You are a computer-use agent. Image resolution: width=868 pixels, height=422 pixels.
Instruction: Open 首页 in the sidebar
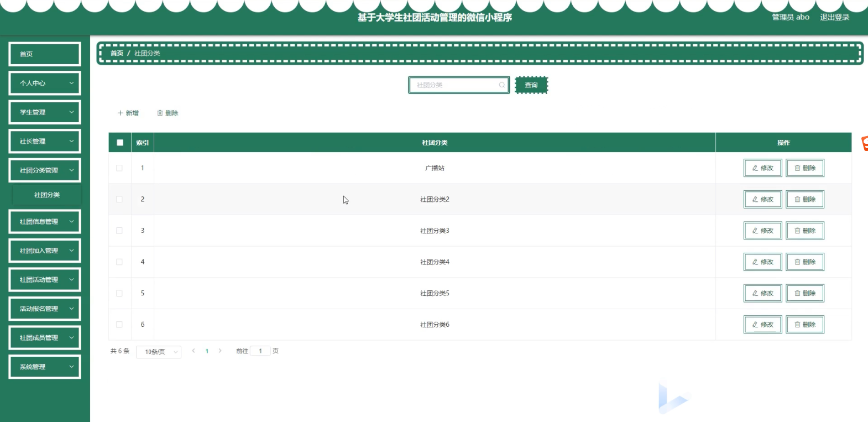pos(45,54)
